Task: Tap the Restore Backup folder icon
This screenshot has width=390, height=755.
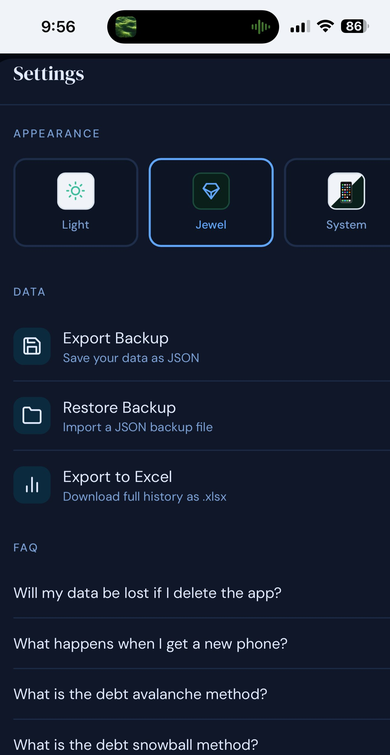Action: click(32, 416)
